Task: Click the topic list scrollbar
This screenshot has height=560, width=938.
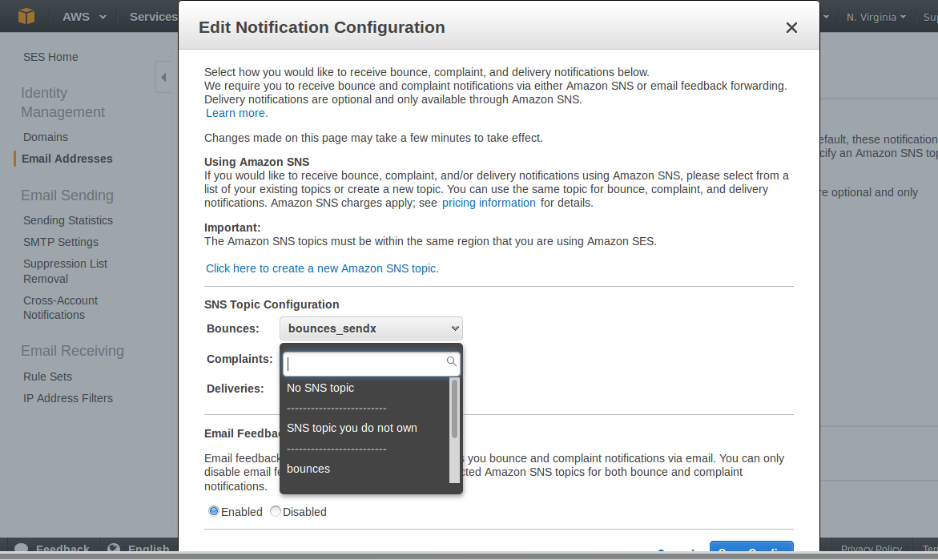Action: coord(454,408)
